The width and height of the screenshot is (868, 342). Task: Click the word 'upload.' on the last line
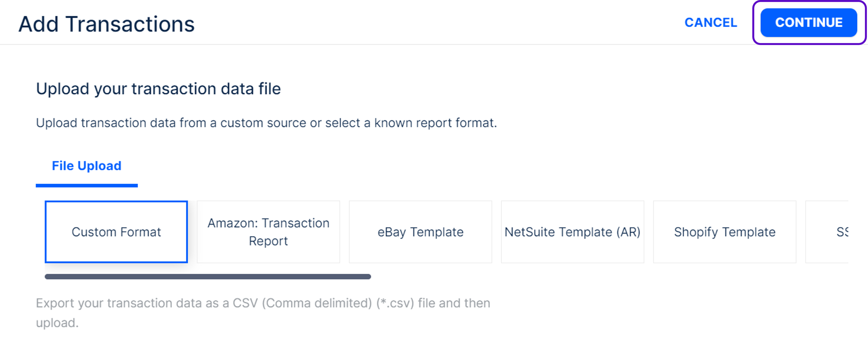tap(57, 323)
